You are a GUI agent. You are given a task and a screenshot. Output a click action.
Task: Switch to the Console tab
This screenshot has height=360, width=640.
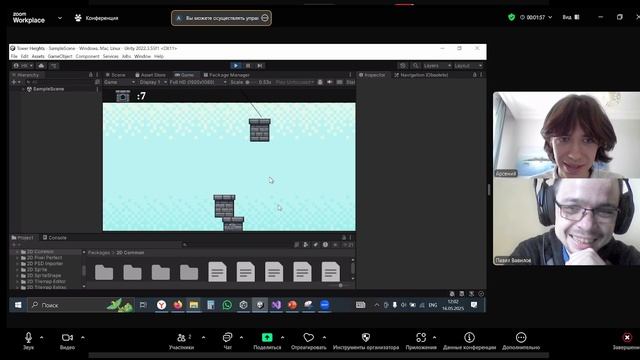click(x=55, y=238)
